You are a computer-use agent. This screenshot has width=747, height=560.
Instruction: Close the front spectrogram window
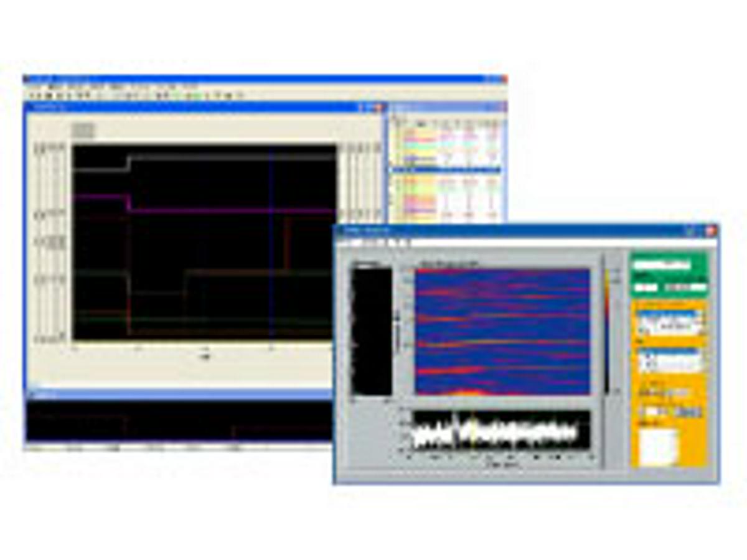(710, 231)
